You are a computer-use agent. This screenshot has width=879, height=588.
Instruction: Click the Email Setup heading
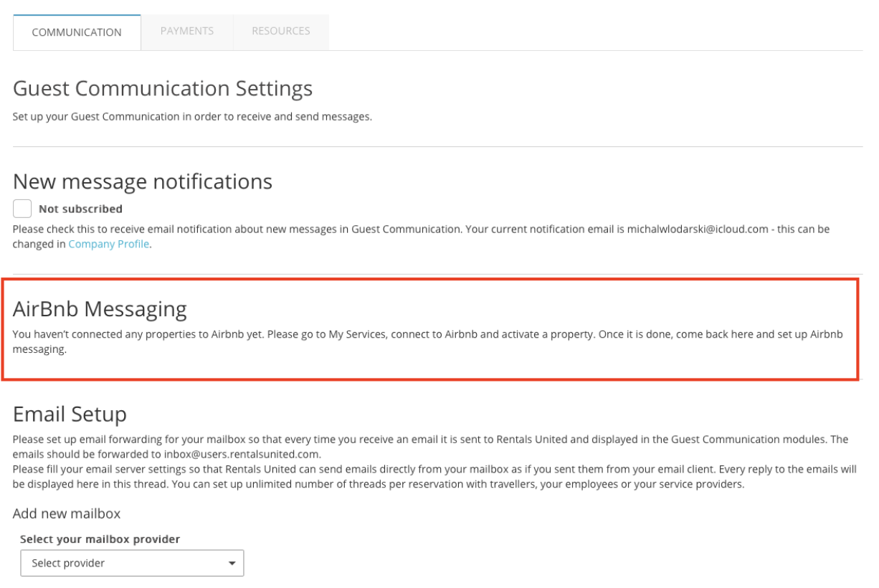click(x=70, y=414)
